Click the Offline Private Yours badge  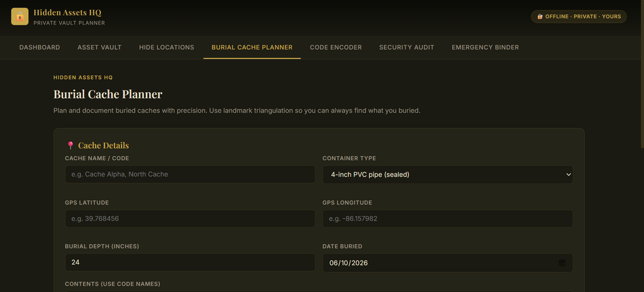pyautogui.click(x=579, y=16)
